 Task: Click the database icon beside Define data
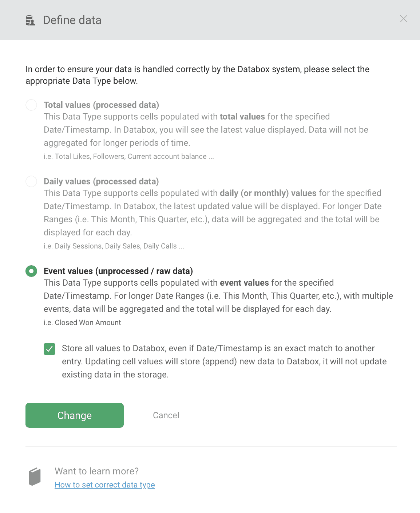click(x=31, y=20)
